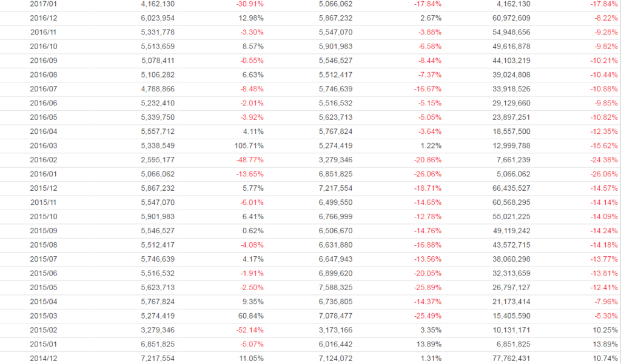Image resolution: width=621 pixels, height=364 pixels.
Task: Click the 60.84% percentage cell
Action: tap(250, 316)
